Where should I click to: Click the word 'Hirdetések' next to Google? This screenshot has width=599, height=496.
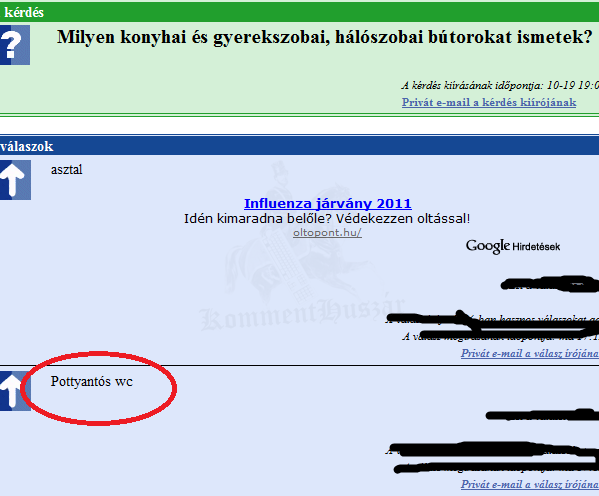tap(536, 247)
